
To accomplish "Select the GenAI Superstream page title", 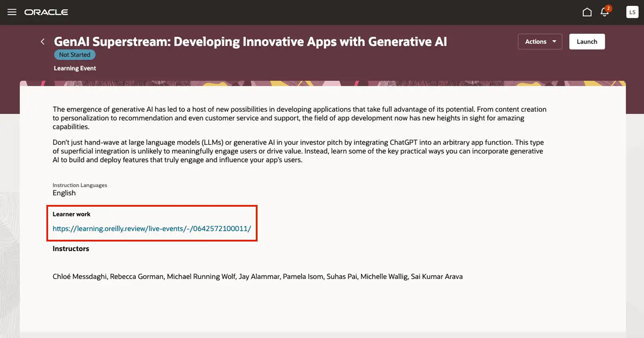I will [251, 41].
